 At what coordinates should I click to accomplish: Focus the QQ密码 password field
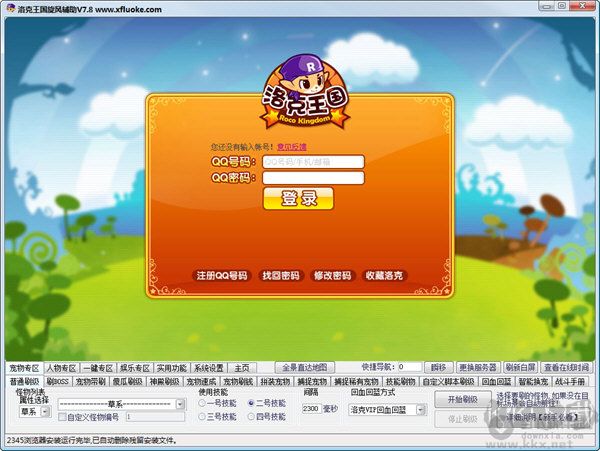(x=313, y=178)
